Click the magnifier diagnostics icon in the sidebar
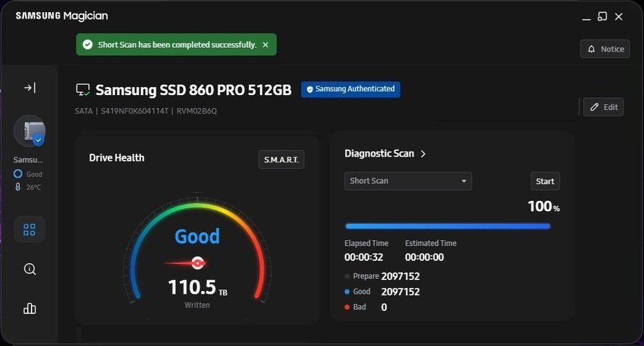644x346 pixels. (x=29, y=269)
